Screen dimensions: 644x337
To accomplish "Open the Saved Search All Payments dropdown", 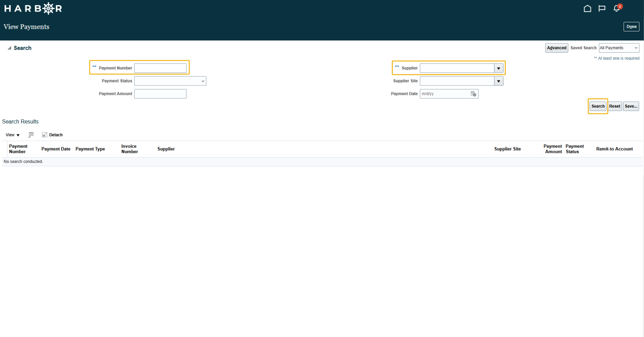I will [x=619, y=48].
